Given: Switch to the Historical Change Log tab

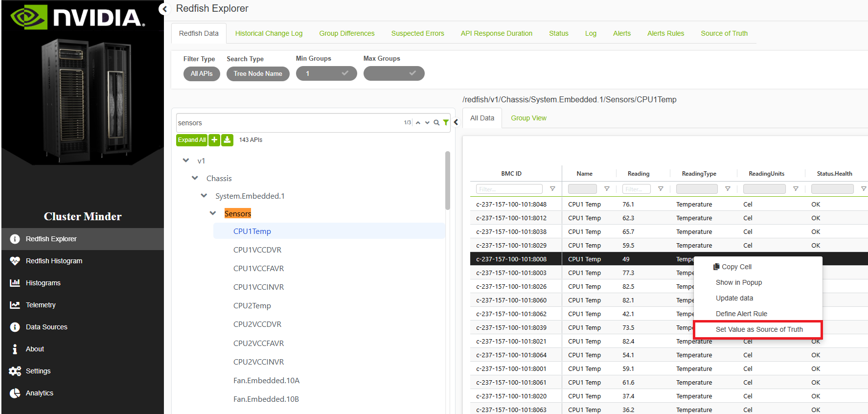Looking at the screenshot, I should (269, 33).
